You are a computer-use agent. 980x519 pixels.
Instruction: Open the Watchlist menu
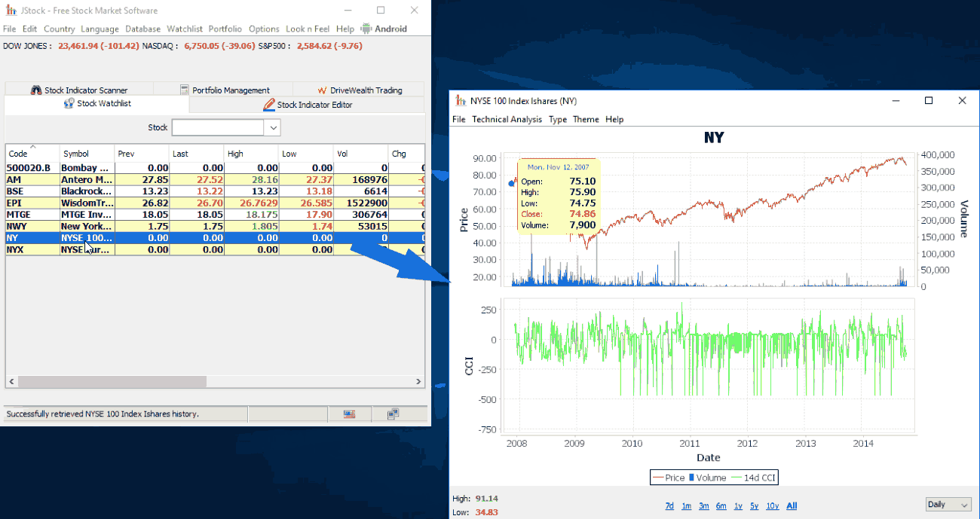click(185, 29)
